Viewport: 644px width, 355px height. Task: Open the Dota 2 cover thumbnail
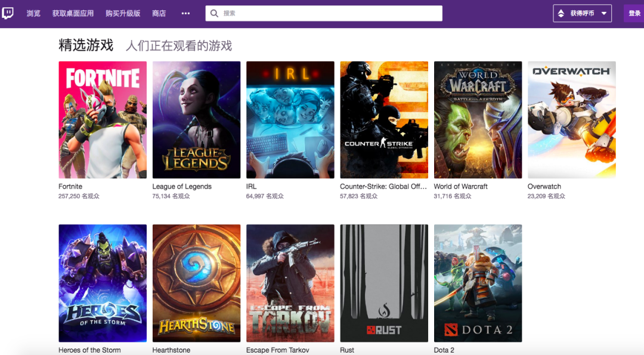(478, 283)
